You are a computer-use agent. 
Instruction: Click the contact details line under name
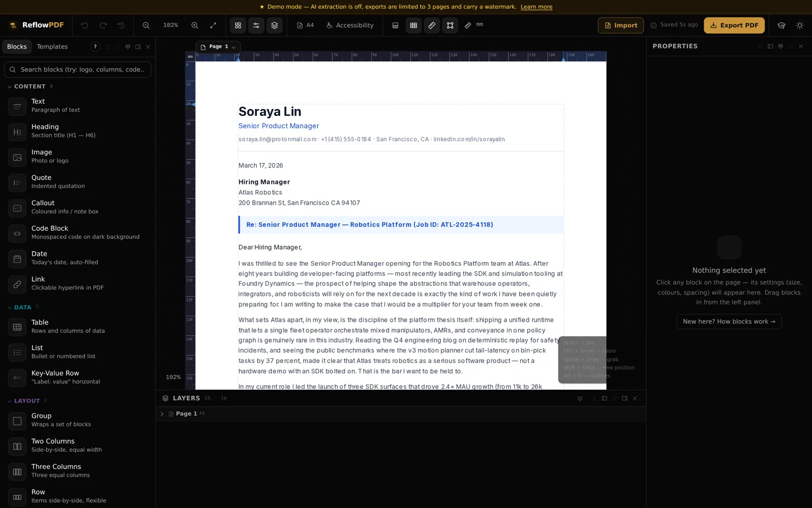point(371,140)
